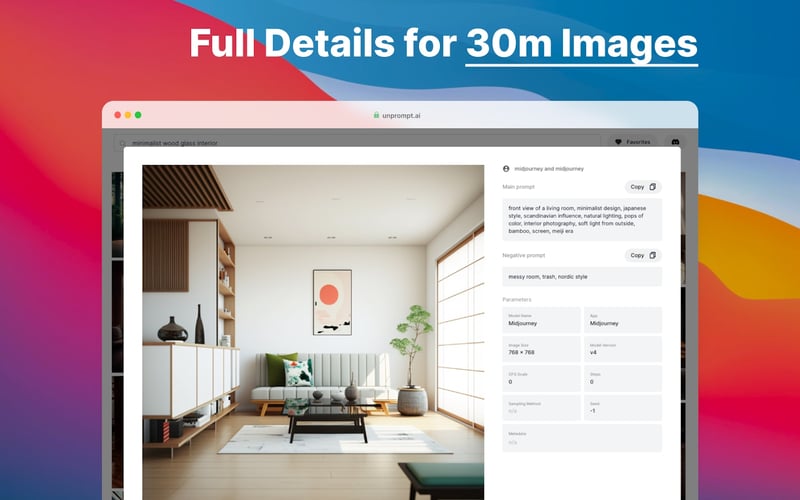Click the CFG Scale value cell
The image size is (800, 500).
click(x=541, y=379)
